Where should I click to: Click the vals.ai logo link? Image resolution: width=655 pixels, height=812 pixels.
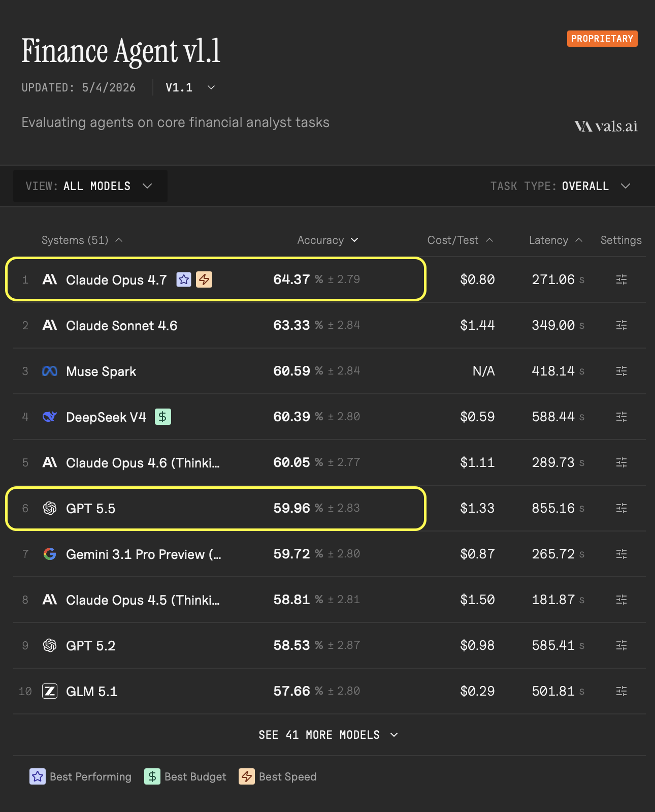point(606,126)
